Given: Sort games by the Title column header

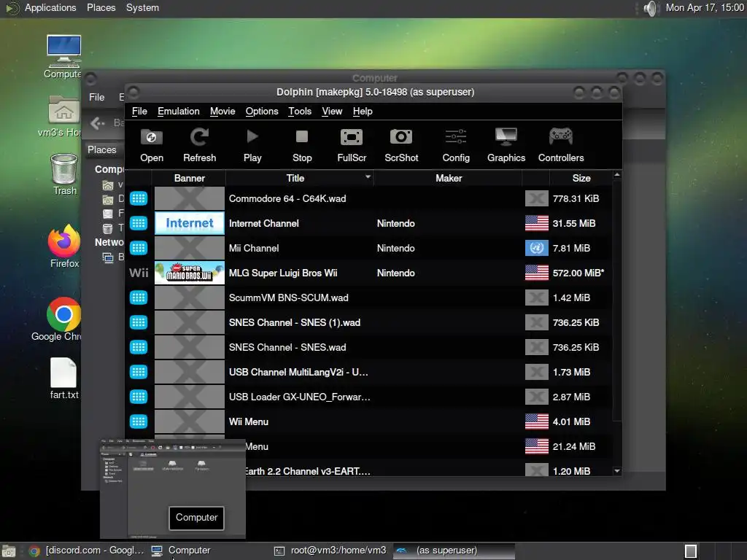Looking at the screenshot, I should click(x=299, y=178).
